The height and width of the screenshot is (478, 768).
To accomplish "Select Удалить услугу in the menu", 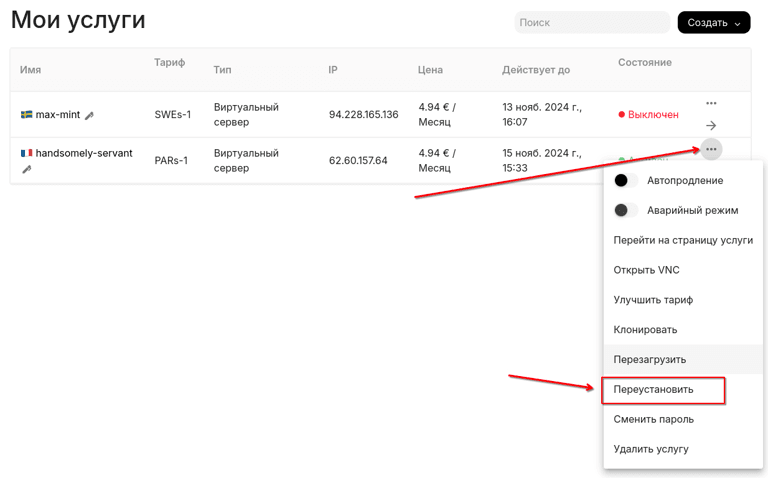I will click(651, 449).
